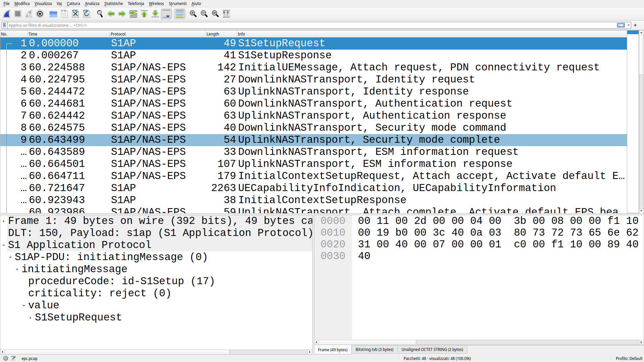Select the UECapabilityInfoIndication packet row
Image resolution: width=644 pixels, height=362 pixels.
(313, 188)
